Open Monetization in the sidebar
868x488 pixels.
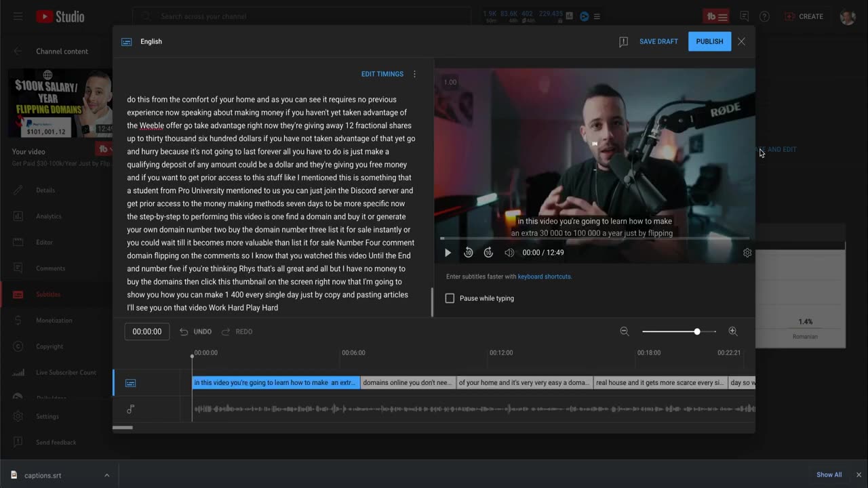[54, 320]
